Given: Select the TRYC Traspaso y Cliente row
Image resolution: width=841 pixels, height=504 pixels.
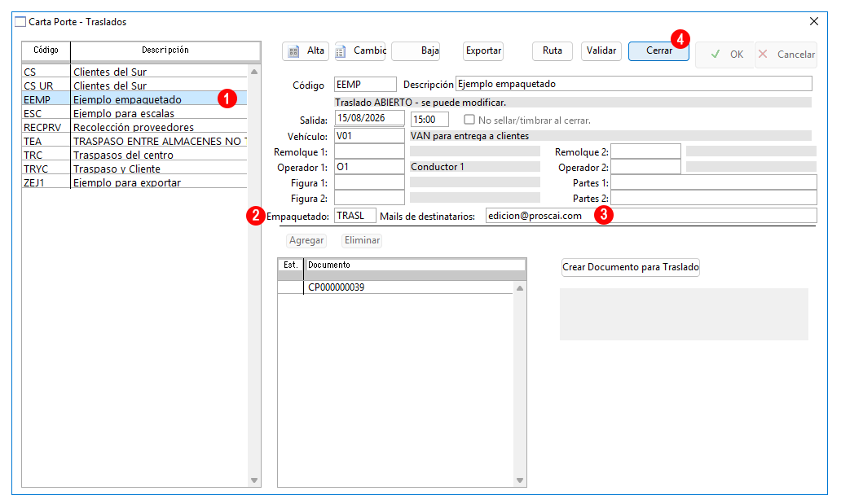Looking at the screenshot, I should 134,169.
